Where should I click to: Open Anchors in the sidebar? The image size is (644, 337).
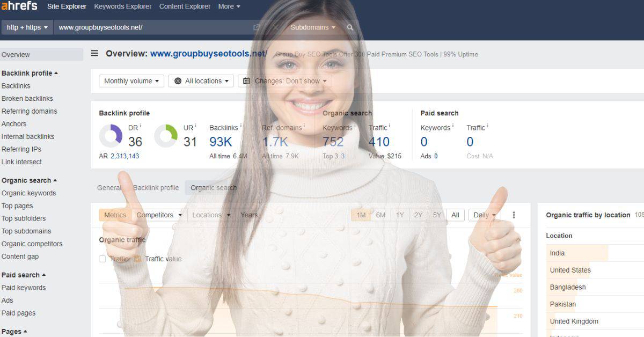(14, 124)
